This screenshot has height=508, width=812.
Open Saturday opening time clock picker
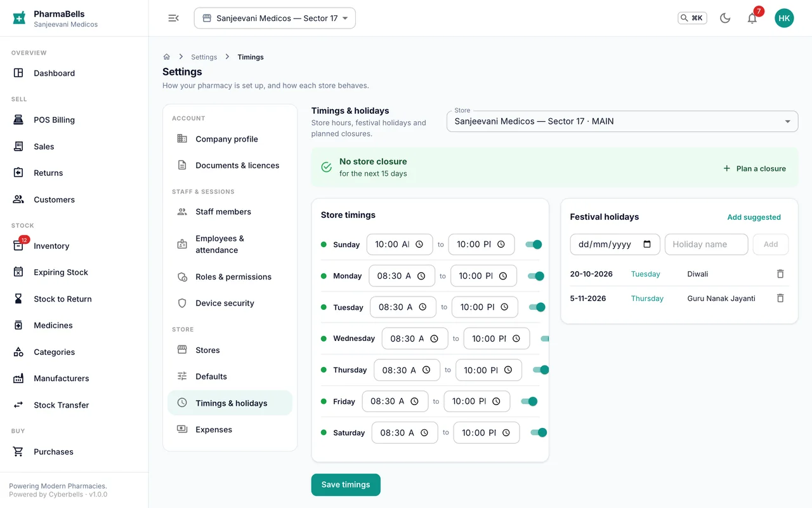[424, 433]
